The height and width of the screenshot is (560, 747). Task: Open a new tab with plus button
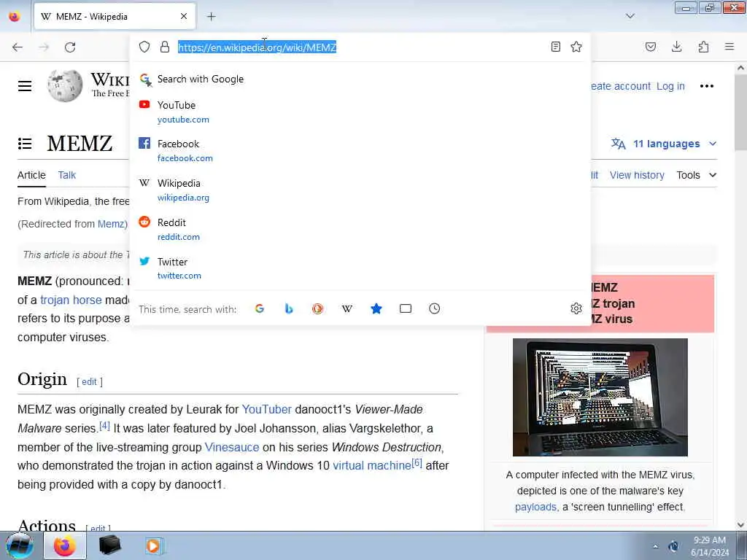click(212, 17)
